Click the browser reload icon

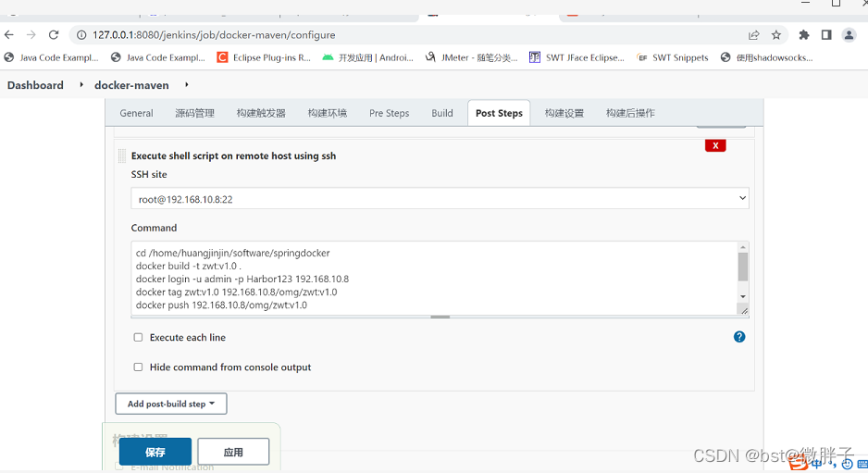54,35
